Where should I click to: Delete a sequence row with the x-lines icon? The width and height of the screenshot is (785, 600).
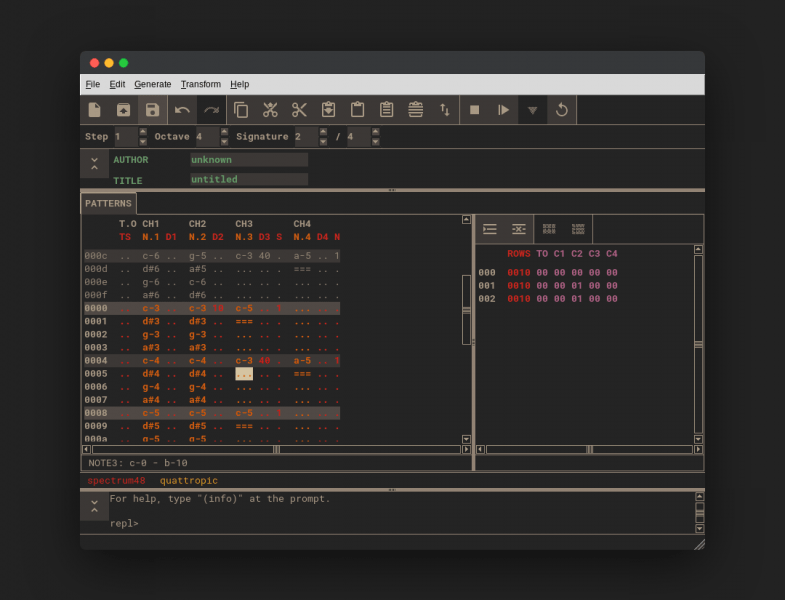point(519,229)
